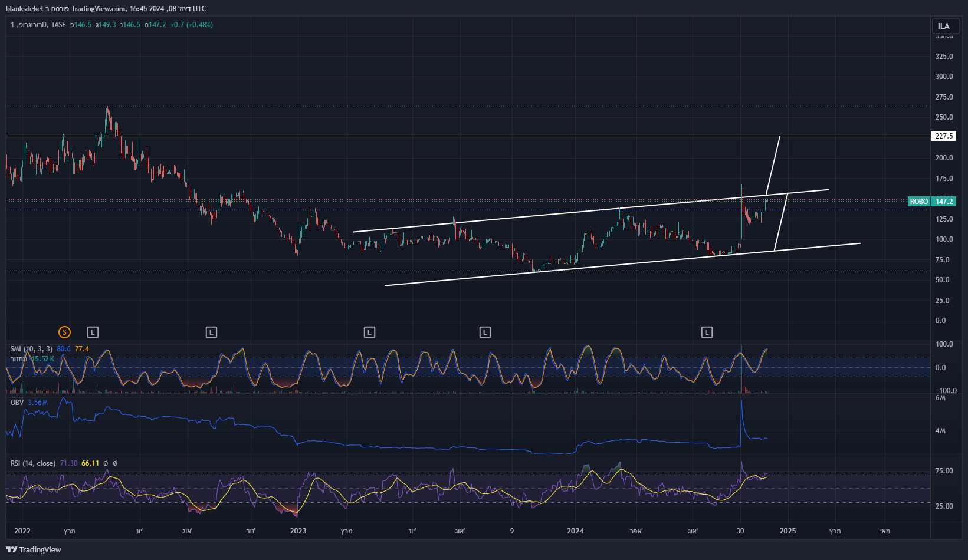Click the 300.0 price axis label
Image resolution: width=968 pixels, height=560 pixels.
[944, 77]
